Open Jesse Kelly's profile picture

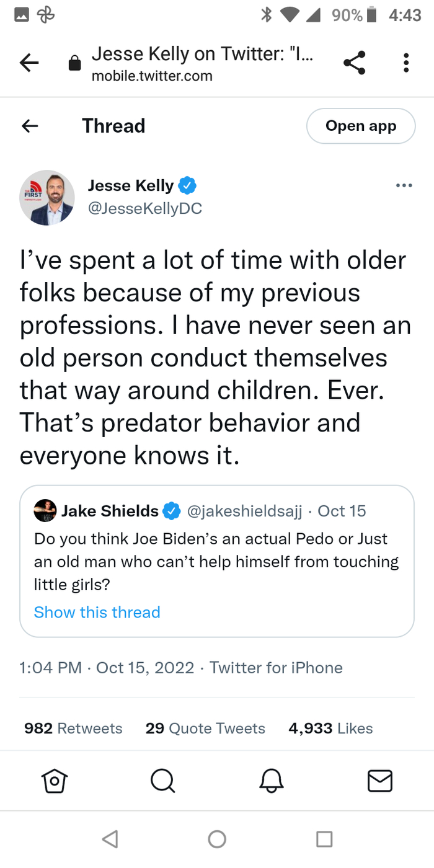(x=47, y=197)
